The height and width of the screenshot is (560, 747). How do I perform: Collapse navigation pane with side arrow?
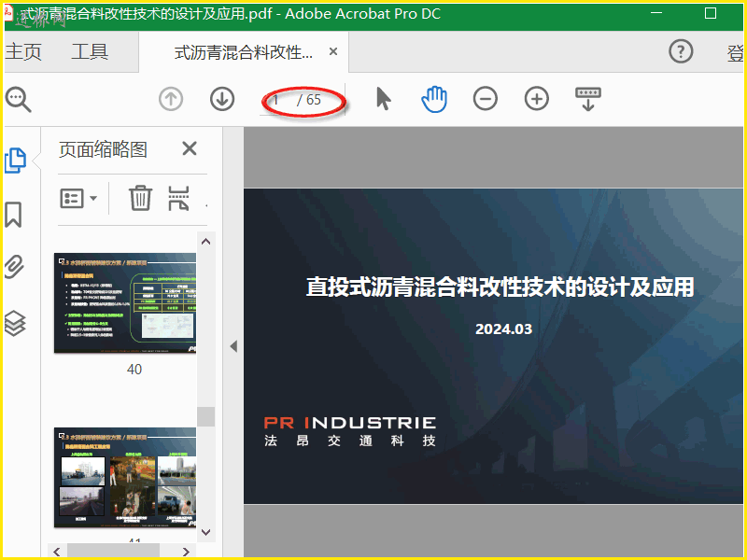pyautogui.click(x=233, y=346)
